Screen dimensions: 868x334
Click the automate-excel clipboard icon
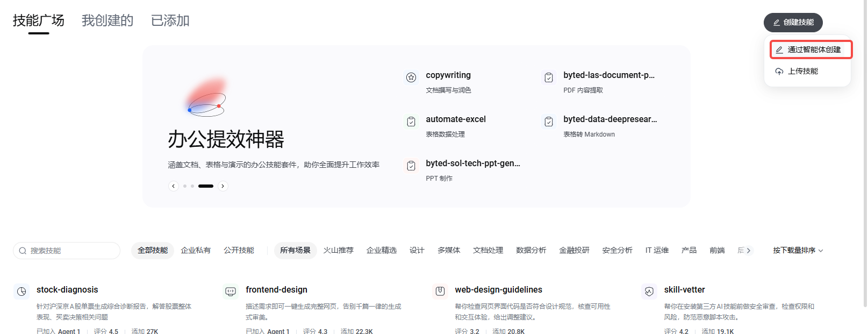pos(411,122)
